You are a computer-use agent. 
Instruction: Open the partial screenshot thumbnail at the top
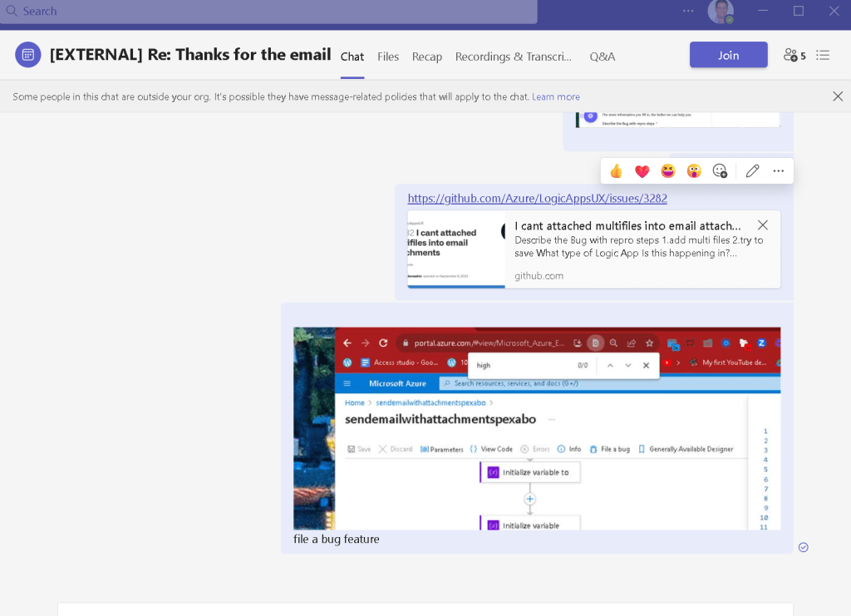click(x=678, y=120)
